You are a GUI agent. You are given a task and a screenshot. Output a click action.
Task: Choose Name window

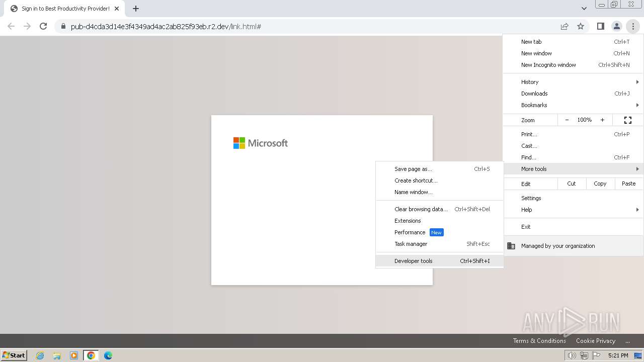coord(439,192)
